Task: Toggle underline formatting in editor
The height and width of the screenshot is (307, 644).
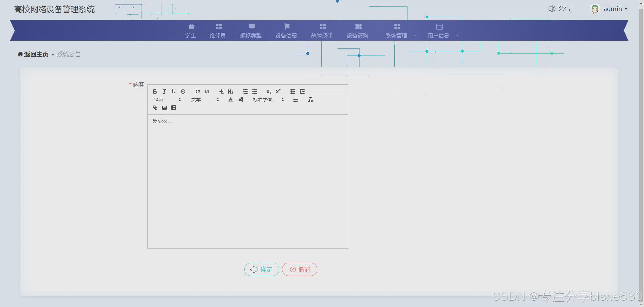Action: point(174,91)
